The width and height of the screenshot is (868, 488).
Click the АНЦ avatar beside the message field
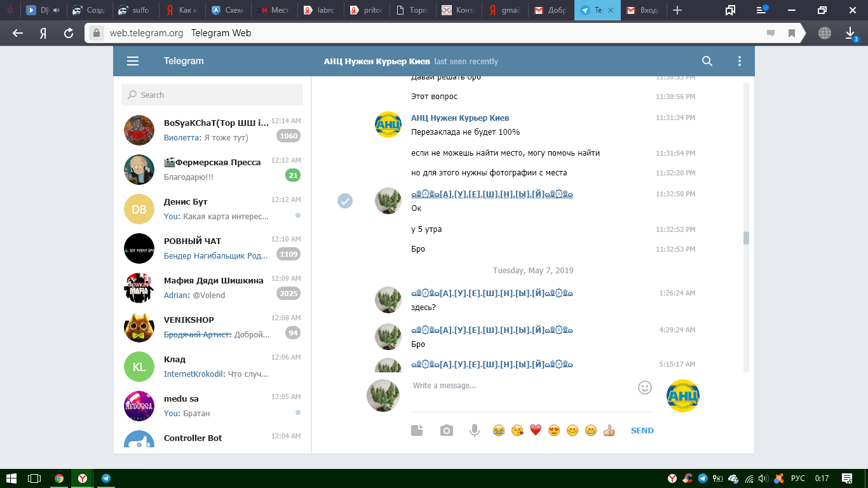[683, 396]
